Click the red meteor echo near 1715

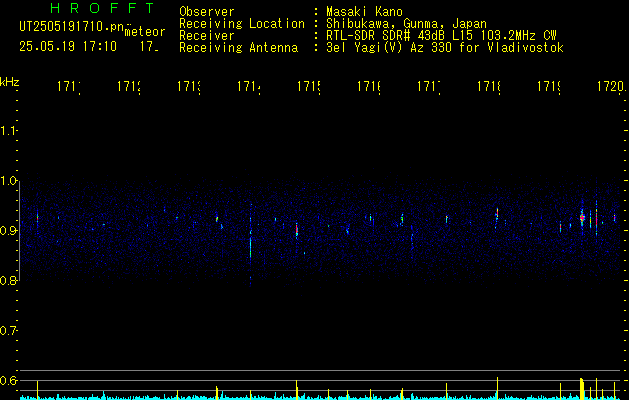297,231
